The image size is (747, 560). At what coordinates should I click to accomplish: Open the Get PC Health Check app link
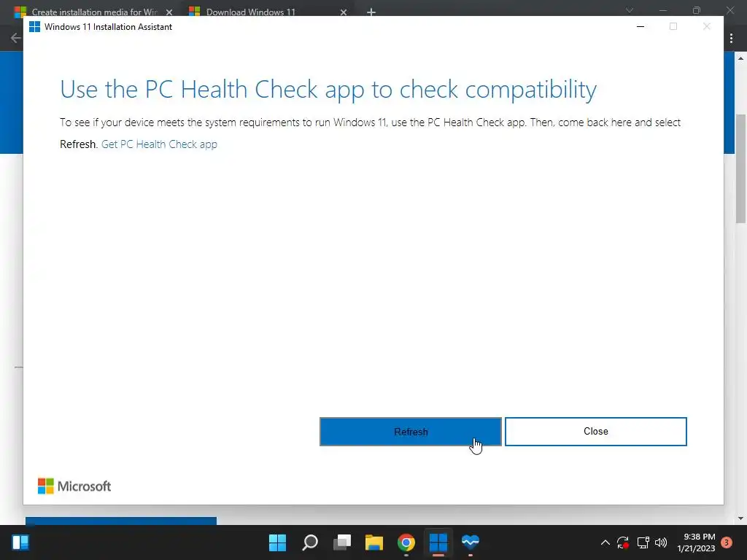[x=159, y=144]
